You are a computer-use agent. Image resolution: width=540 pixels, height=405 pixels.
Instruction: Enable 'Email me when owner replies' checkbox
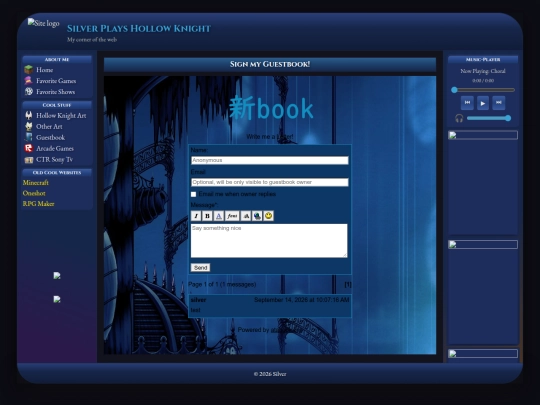[194, 194]
